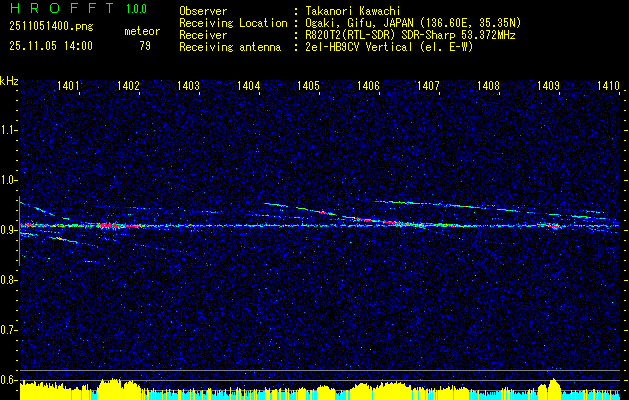
Task: Click the 1409 time axis marker
Action: pyautogui.click(x=548, y=85)
